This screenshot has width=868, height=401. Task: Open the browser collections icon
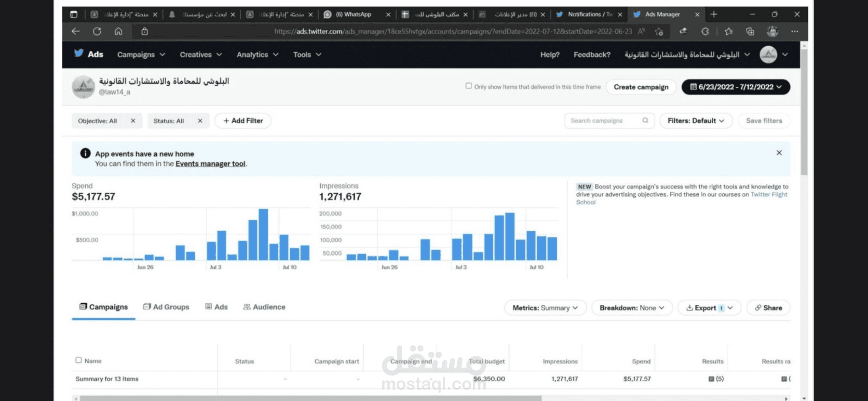click(750, 32)
